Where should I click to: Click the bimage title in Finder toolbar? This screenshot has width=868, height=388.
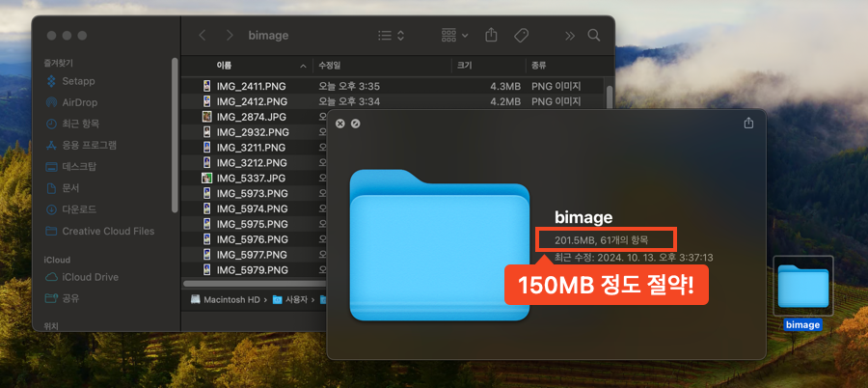268,36
